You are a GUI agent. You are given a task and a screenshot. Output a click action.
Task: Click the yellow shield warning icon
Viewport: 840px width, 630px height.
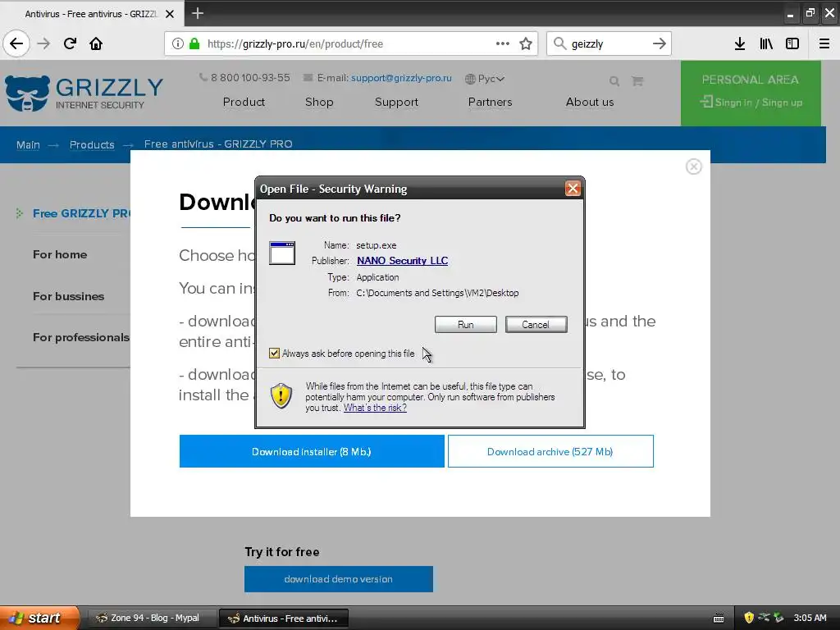(x=281, y=396)
